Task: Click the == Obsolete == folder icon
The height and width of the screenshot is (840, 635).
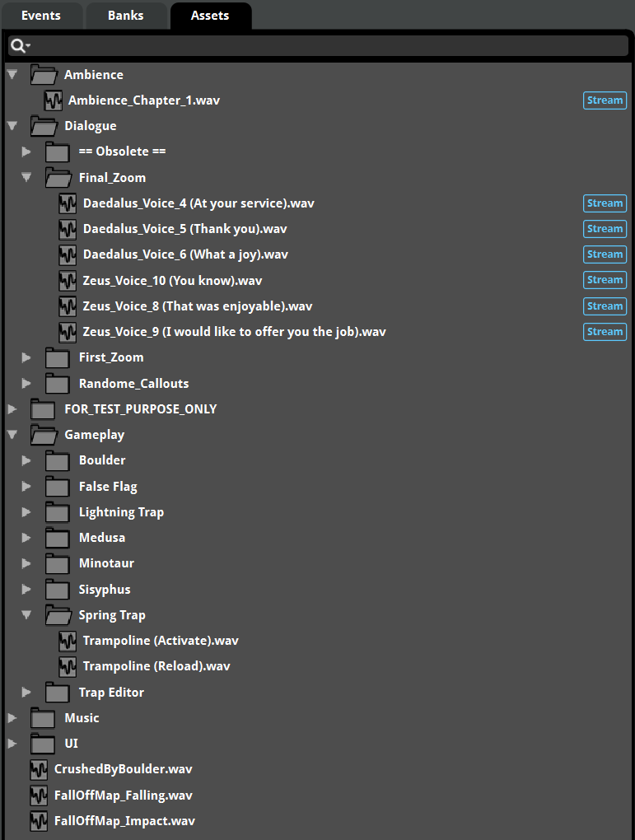Action: (58, 152)
